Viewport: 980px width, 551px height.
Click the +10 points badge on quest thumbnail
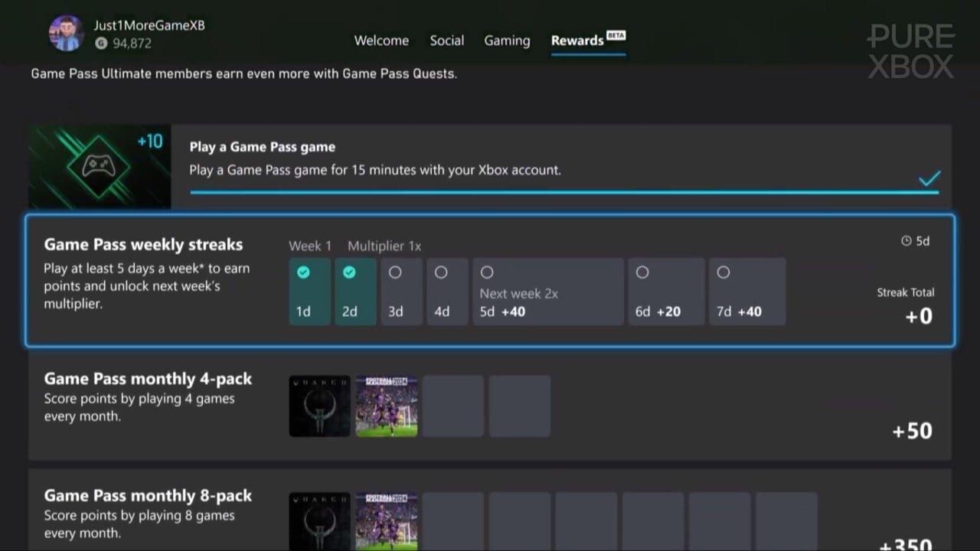(150, 142)
